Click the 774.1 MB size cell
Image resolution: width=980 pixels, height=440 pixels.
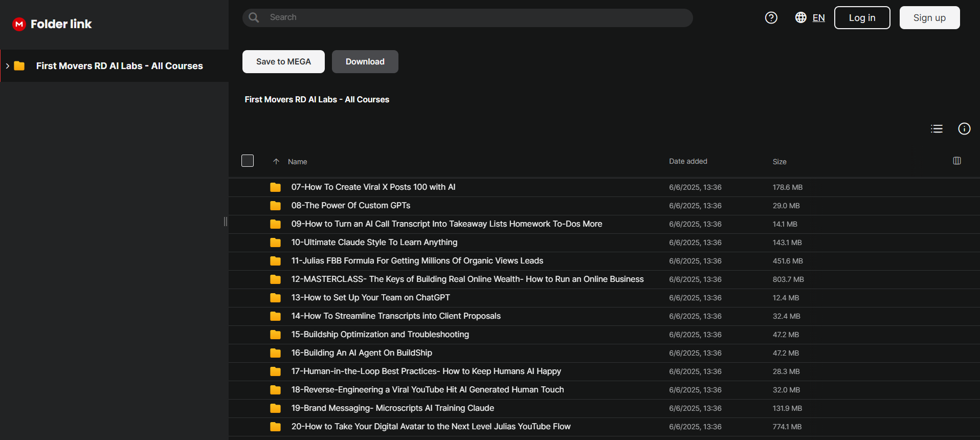787,427
